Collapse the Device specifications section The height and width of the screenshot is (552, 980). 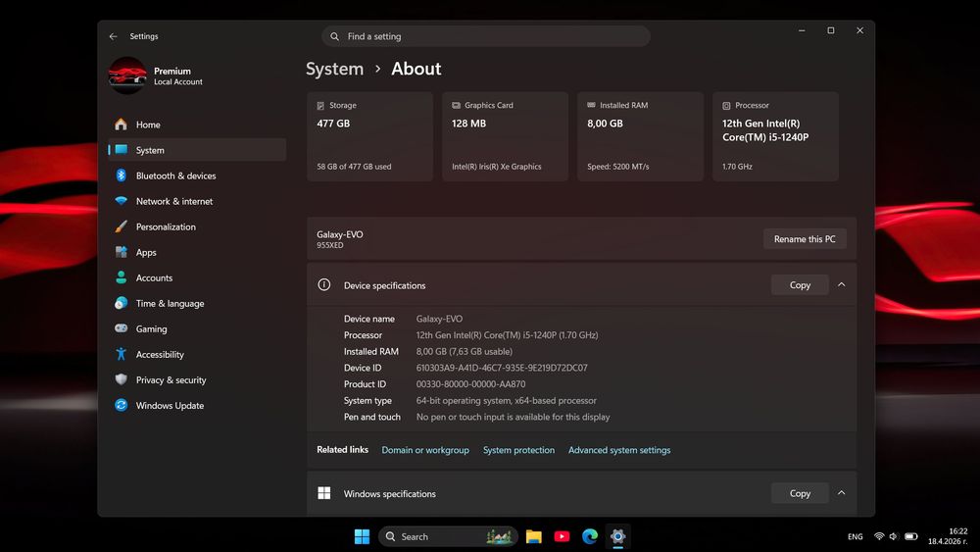pyautogui.click(x=841, y=285)
